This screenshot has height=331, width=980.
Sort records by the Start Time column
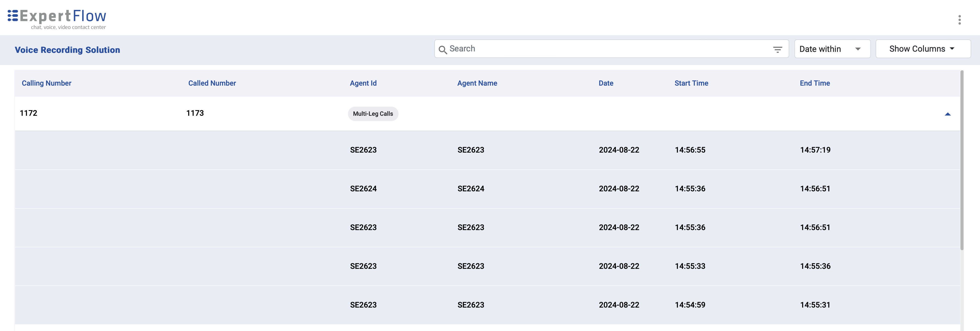[x=691, y=83]
